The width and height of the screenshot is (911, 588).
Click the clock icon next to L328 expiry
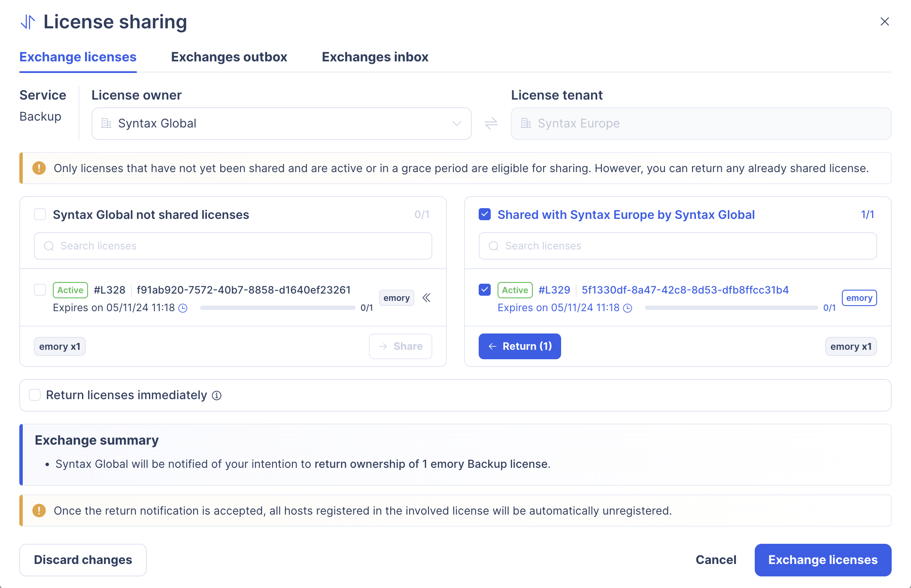(x=183, y=308)
